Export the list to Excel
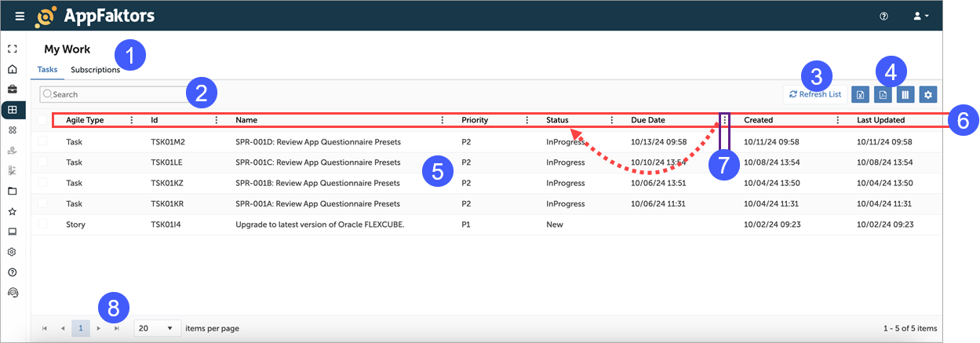980x343 pixels. [x=860, y=95]
